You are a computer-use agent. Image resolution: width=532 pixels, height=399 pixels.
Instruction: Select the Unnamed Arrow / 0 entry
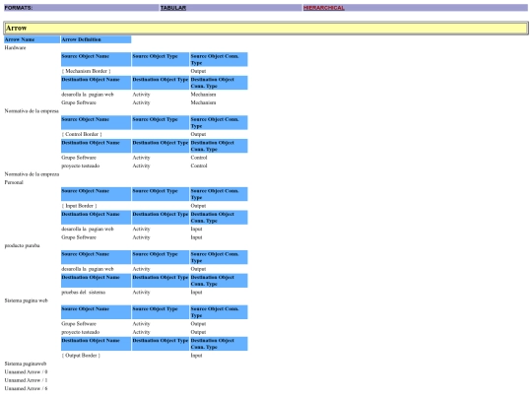27,371
